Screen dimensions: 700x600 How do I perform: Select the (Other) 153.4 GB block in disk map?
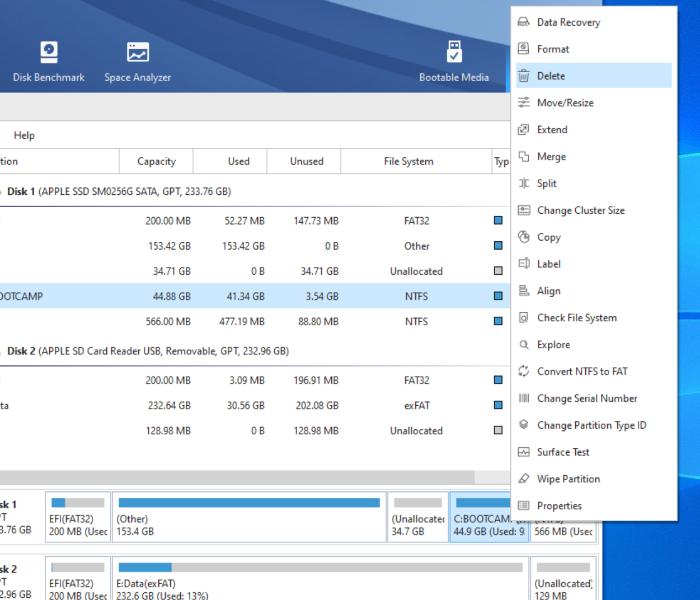click(x=249, y=517)
